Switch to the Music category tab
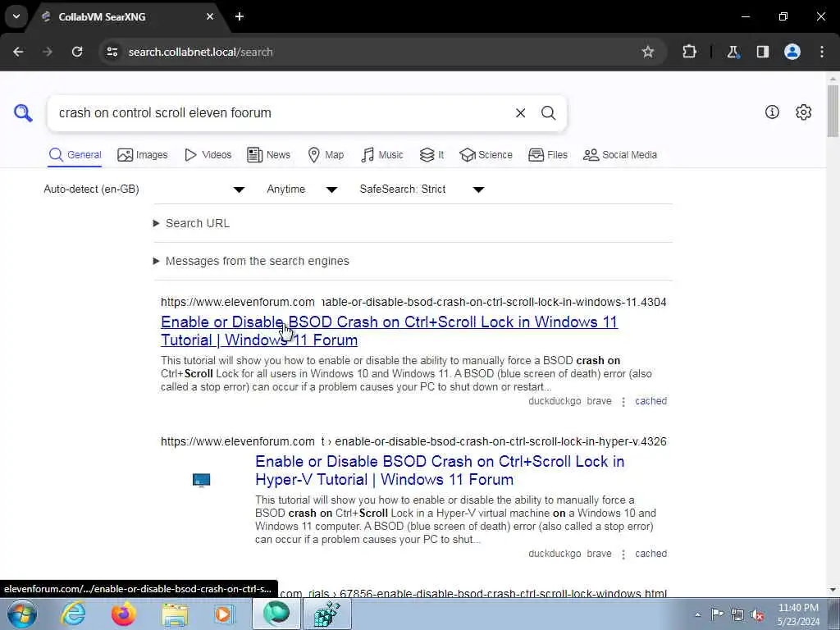The width and height of the screenshot is (840, 630). [x=382, y=155]
